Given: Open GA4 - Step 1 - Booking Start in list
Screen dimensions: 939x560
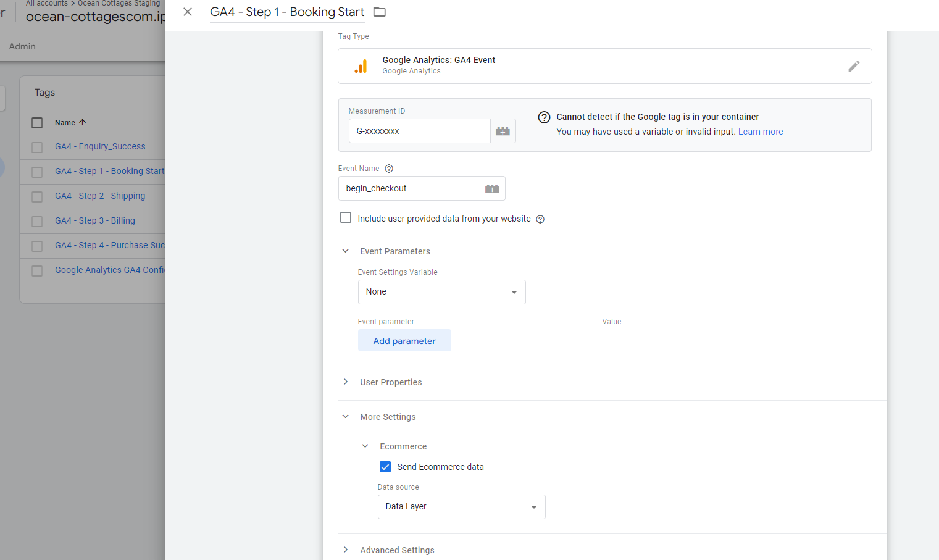Looking at the screenshot, I should tap(110, 171).
